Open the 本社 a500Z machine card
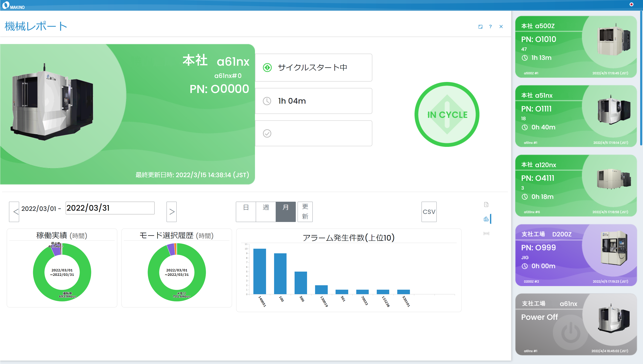The height and width of the screenshot is (364, 643). 576,47
